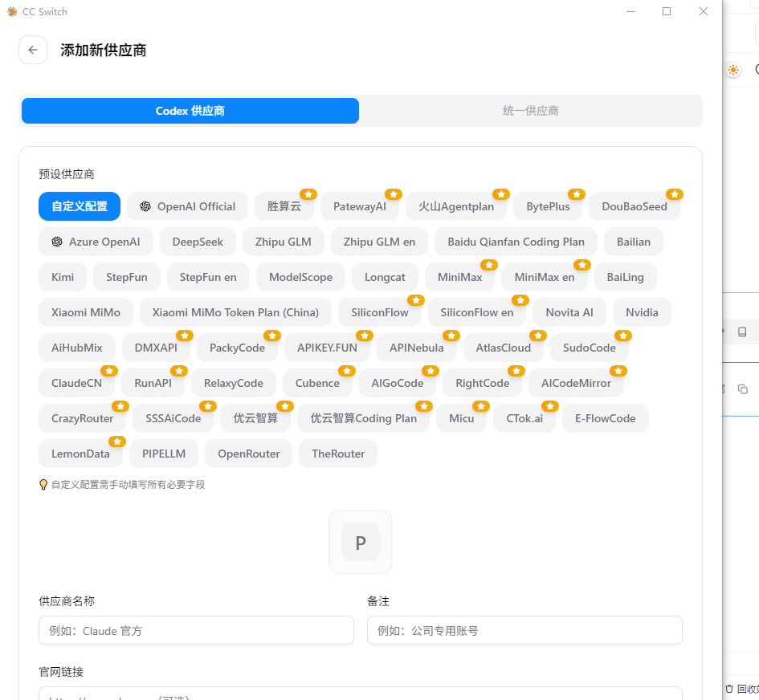Select the SSSAiCode preset

(173, 418)
